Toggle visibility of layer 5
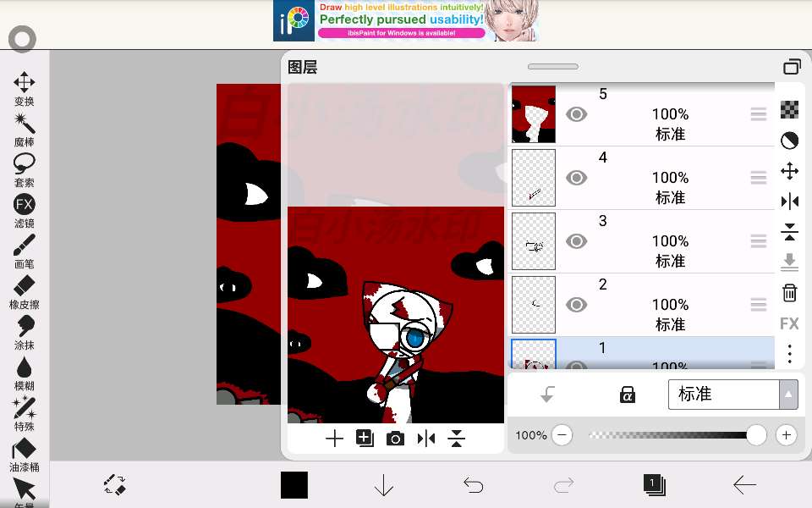Image resolution: width=812 pixels, height=508 pixels. pos(576,114)
